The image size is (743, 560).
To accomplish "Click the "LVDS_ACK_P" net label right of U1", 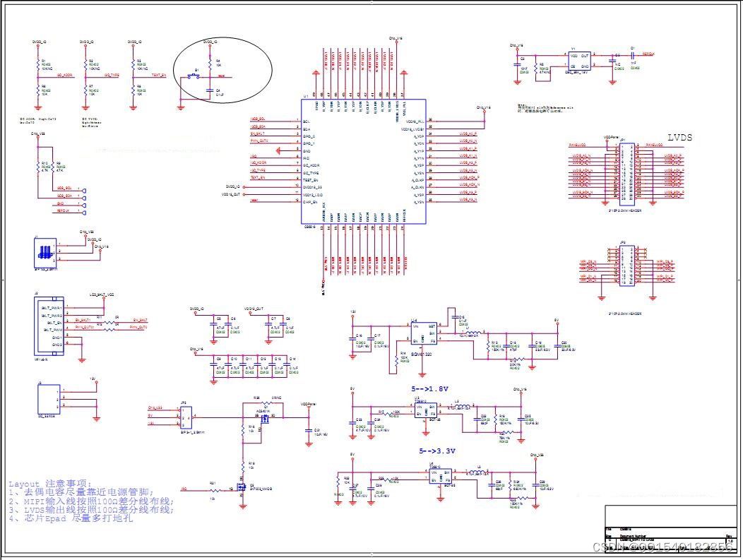I will click(468, 178).
